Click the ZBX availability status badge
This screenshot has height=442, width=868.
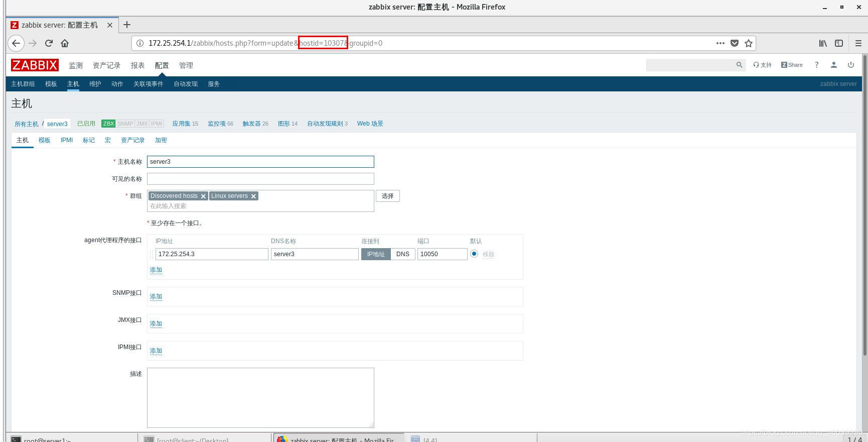pos(108,124)
